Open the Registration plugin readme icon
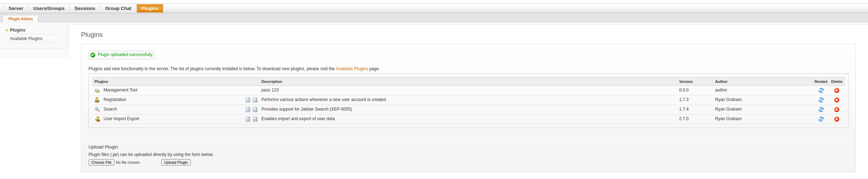This screenshot has height=179, width=868. (248, 100)
